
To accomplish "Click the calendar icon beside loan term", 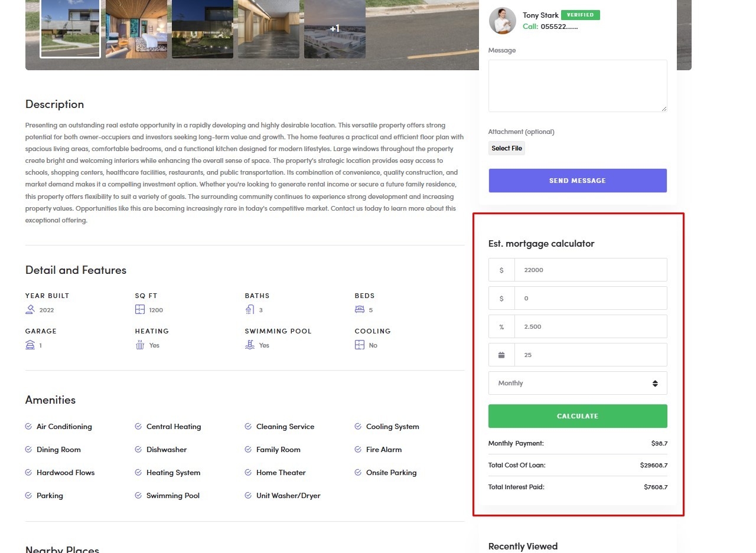I will [x=501, y=355].
